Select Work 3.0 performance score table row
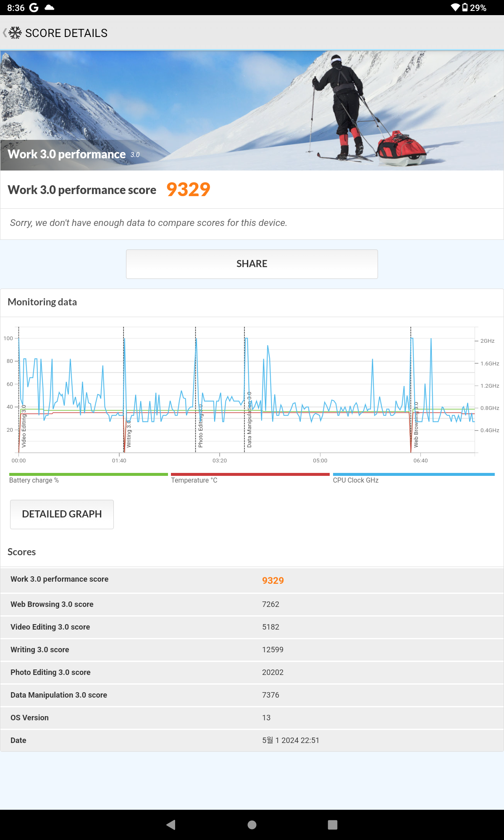This screenshot has height=840, width=504. pyautogui.click(x=252, y=580)
